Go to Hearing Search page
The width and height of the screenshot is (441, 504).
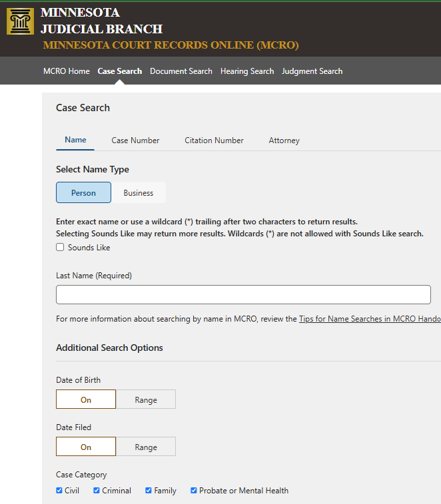pos(247,71)
